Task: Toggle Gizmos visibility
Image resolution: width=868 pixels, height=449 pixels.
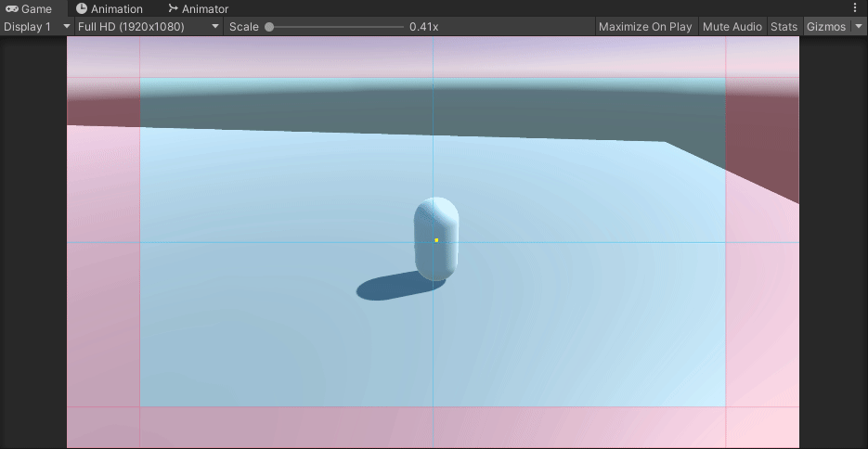Action: tap(826, 27)
